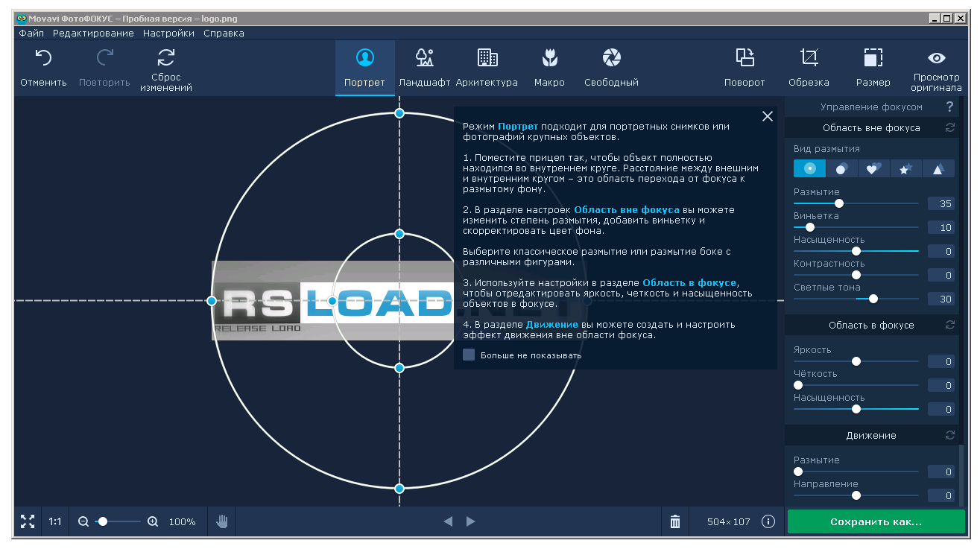Click left handle of inner focus circle
Image resolution: width=980 pixels, height=549 pixels.
[x=332, y=301]
